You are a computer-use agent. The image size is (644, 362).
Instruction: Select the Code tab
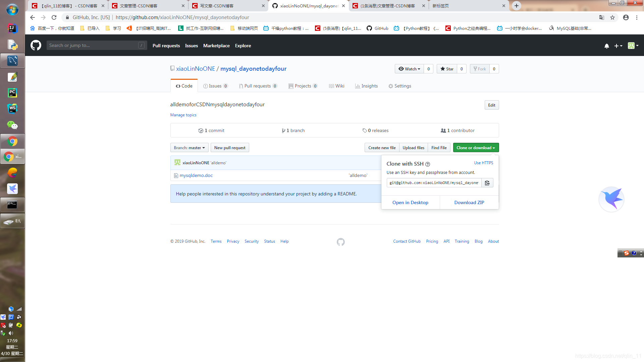point(184,86)
